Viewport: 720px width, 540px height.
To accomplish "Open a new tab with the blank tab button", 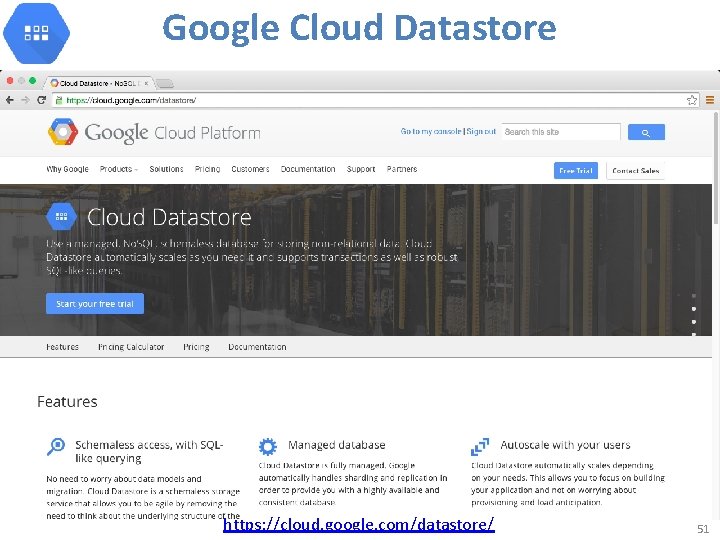I will [x=164, y=84].
